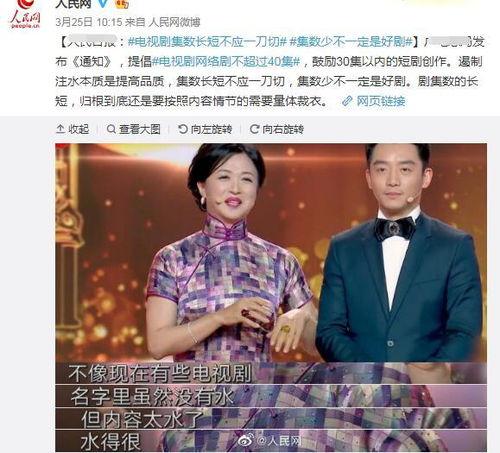Open the hashtag #电视剧集数长短不应一刀切#
This screenshot has height=453, width=500.
(207, 42)
